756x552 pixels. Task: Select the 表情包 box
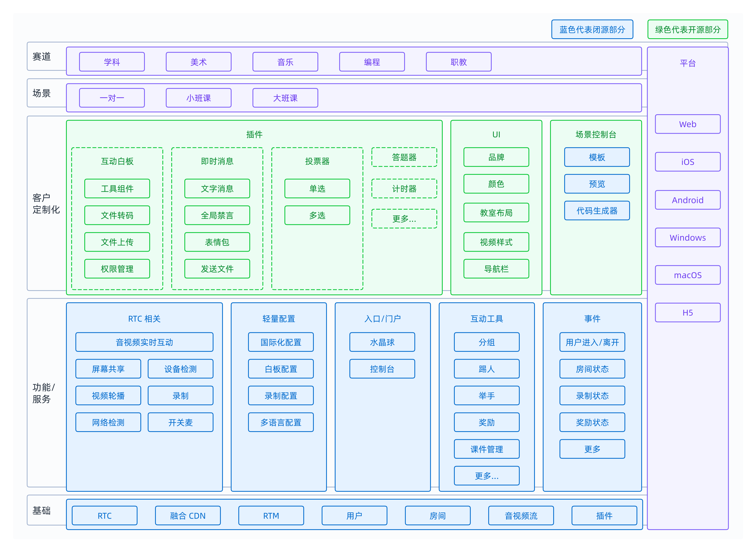click(217, 242)
